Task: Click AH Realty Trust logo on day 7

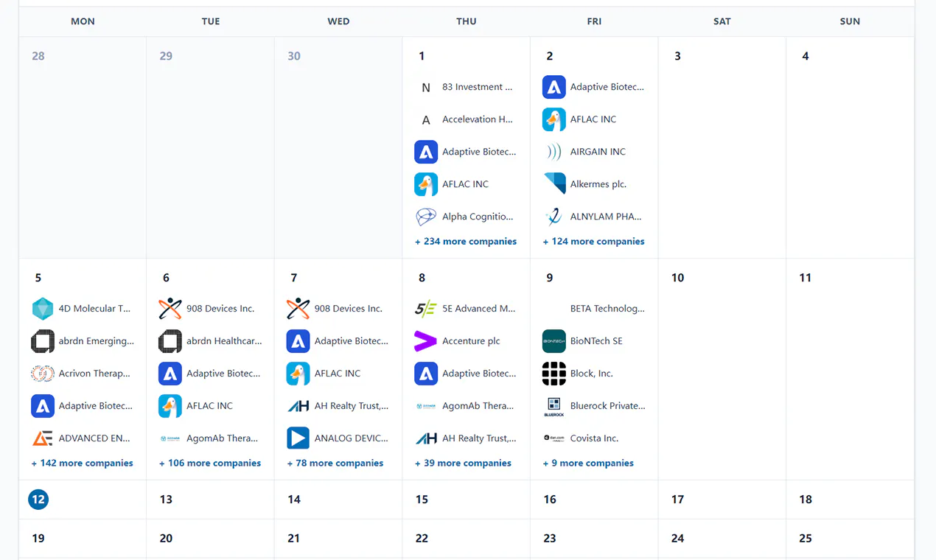Action: (x=298, y=406)
